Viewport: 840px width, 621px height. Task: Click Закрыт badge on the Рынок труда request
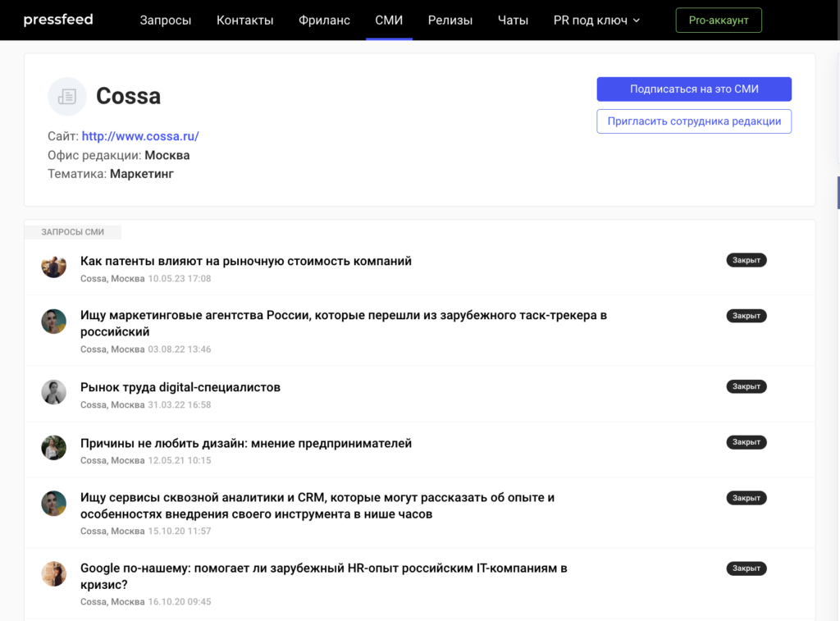(x=746, y=386)
